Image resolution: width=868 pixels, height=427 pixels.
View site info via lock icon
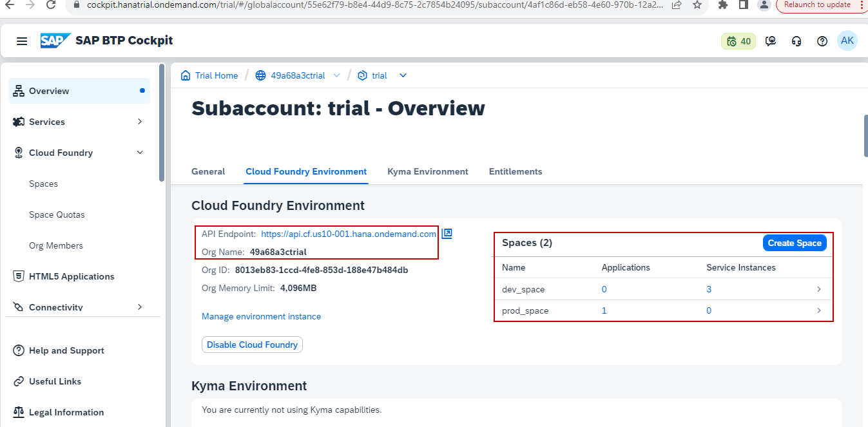[x=76, y=5]
